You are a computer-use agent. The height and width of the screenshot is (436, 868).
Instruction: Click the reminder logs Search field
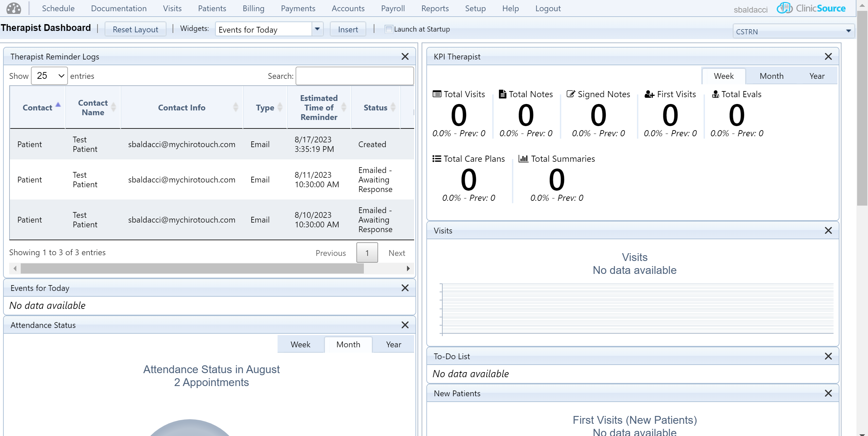point(355,76)
